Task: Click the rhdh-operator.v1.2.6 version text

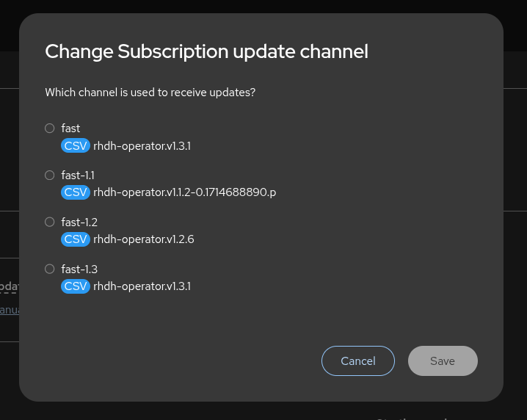Action: click(x=143, y=239)
